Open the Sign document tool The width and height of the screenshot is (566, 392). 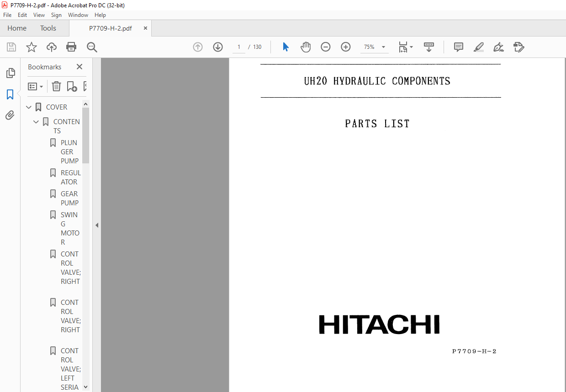pos(498,47)
